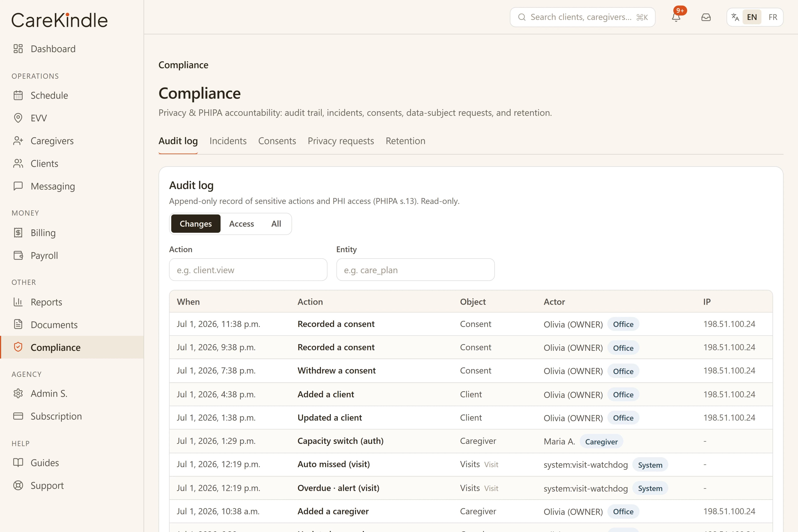Click the Clients people icon
798x532 pixels.
[18, 164]
